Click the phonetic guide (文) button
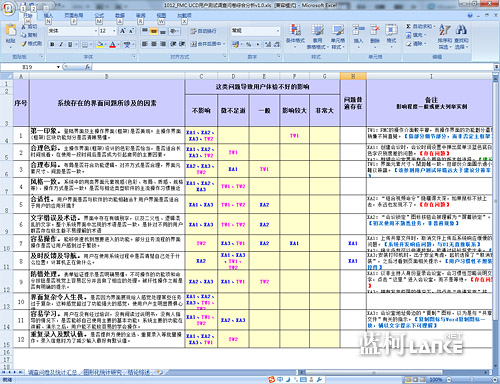Viewport: 500px width, 384px height. point(127,44)
